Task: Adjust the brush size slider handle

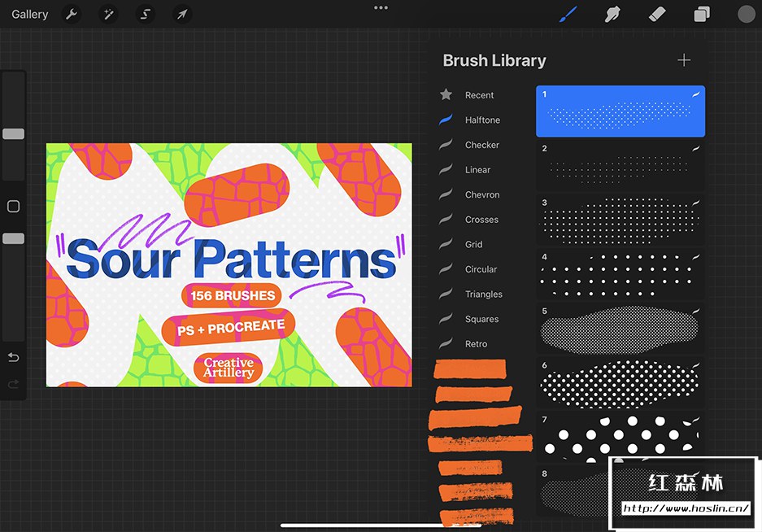Action: pos(14,133)
